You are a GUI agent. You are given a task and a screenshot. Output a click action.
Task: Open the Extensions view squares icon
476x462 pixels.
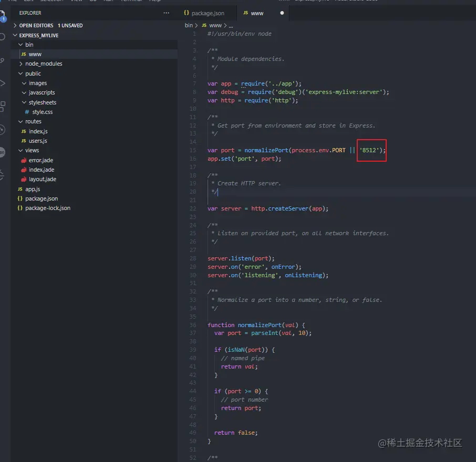(3, 107)
